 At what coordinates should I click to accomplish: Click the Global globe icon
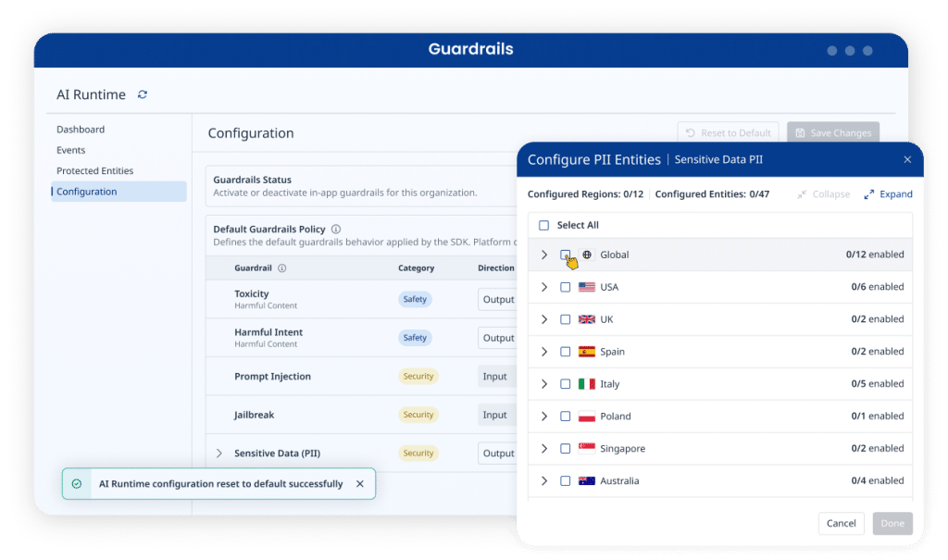586,255
